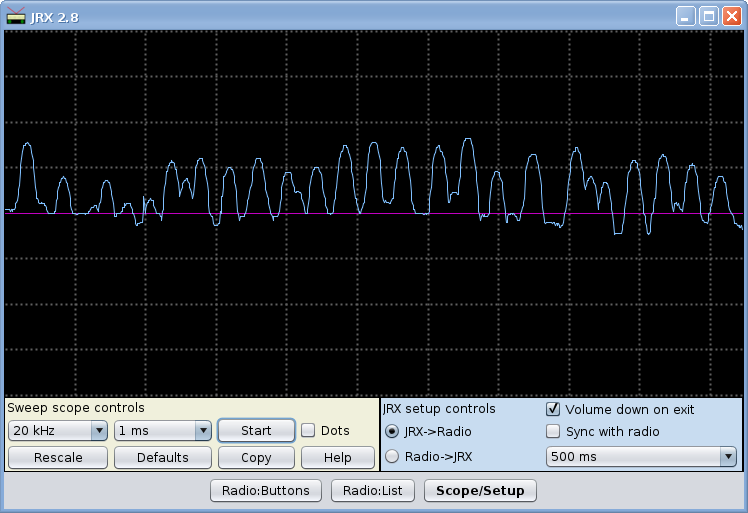Select the Radio->JRX radio option
748x513 pixels.
(x=392, y=457)
